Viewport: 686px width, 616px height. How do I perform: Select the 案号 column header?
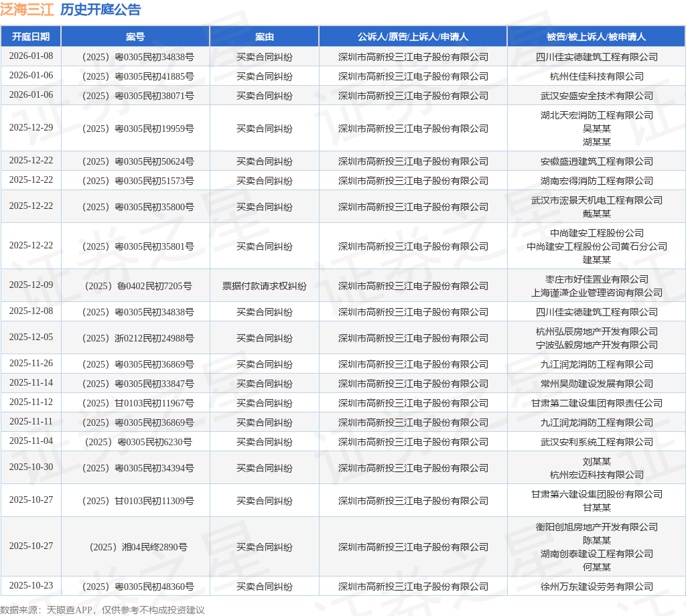[x=135, y=37]
